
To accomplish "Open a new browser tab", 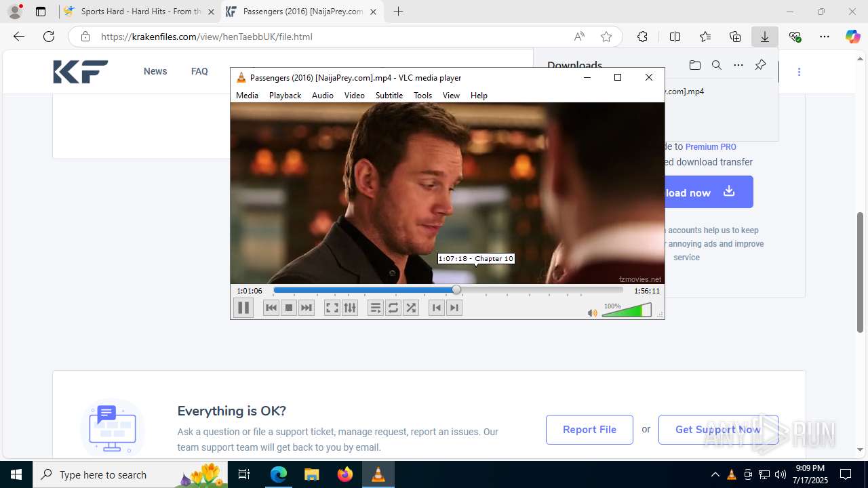I will point(399,12).
